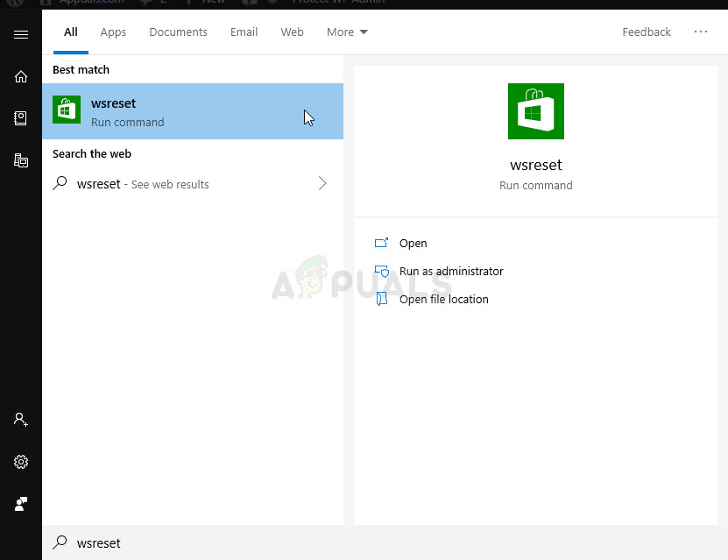Screen dimensions: 728x560
Task: Switch to the All tab
Action: pyautogui.click(x=71, y=32)
